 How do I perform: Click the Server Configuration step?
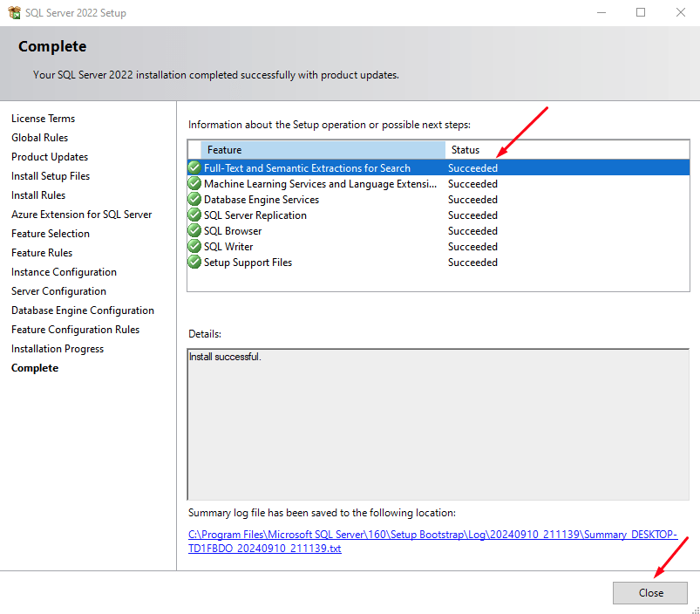(x=58, y=291)
